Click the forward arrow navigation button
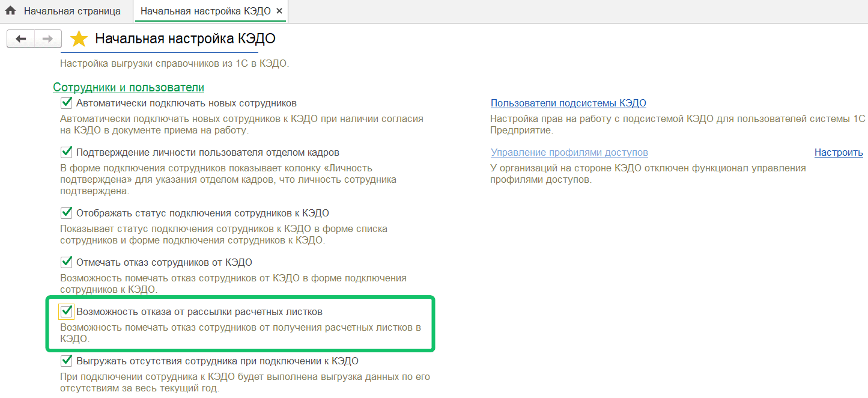The image size is (868, 398). 48,39
